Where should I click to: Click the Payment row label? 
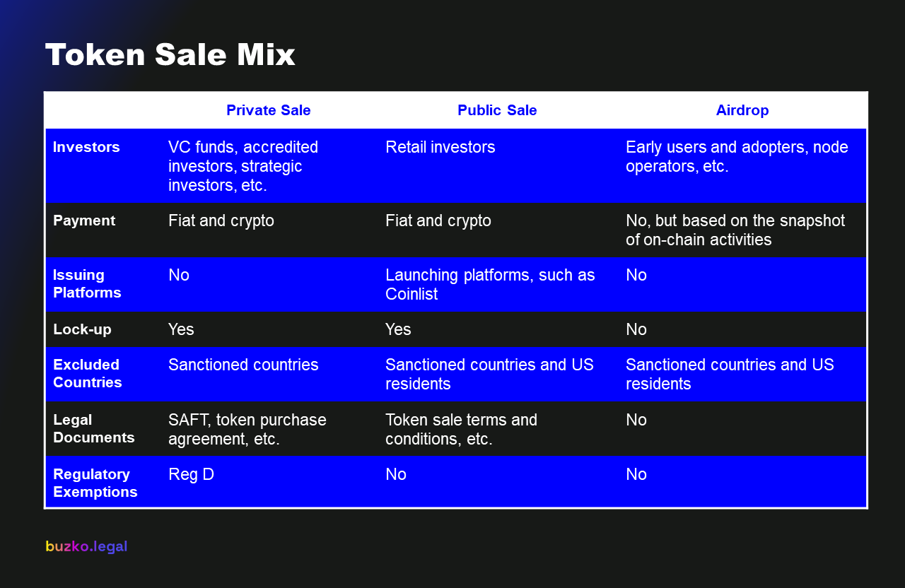click(x=84, y=220)
